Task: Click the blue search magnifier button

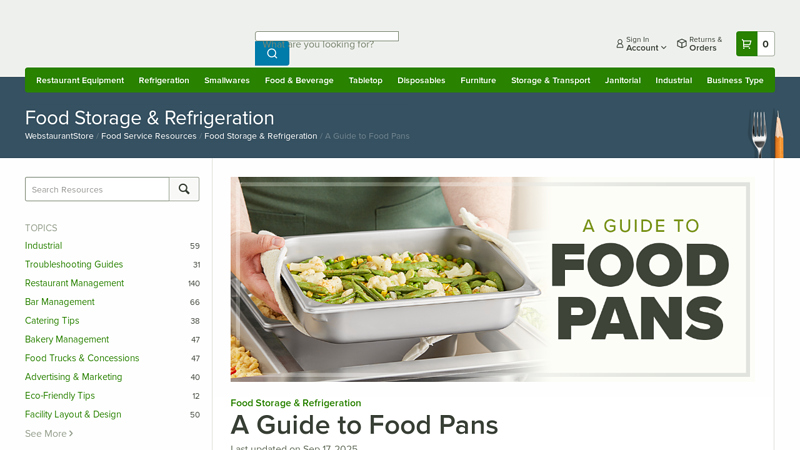Action: 272,54
